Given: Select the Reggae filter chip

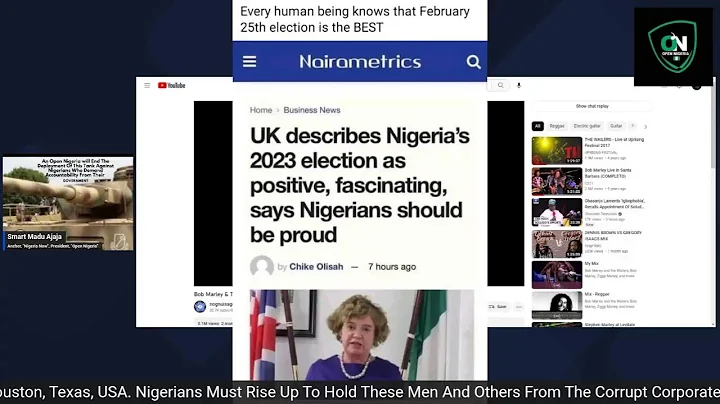Looking at the screenshot, I should click(557, 126).
